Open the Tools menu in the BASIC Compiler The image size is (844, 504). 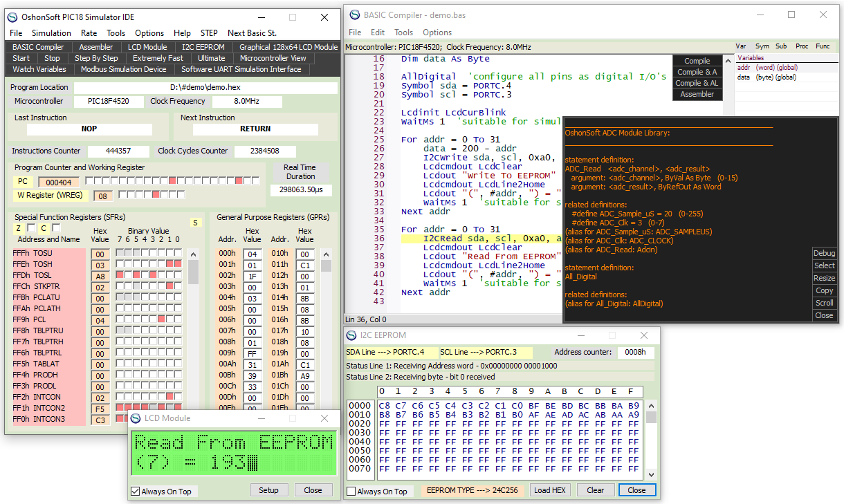403,32
